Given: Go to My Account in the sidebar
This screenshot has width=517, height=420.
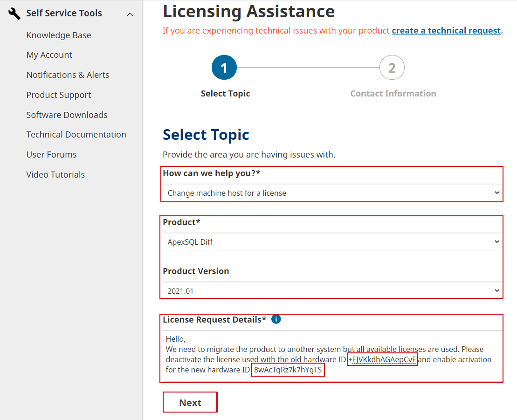Looking at the screenshot, I should pos(49,55).
